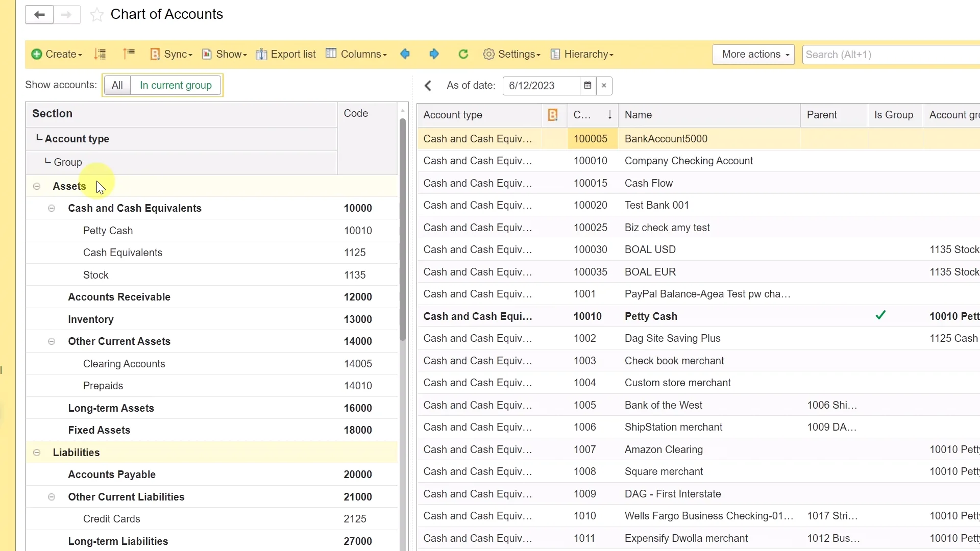Switch accounts view to All

pos(117,85)
